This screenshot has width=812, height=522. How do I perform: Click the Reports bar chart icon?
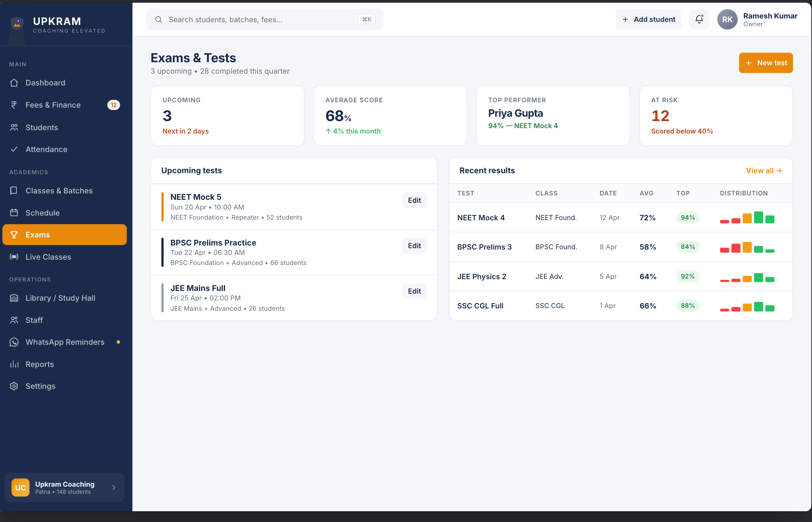point(14,364)
